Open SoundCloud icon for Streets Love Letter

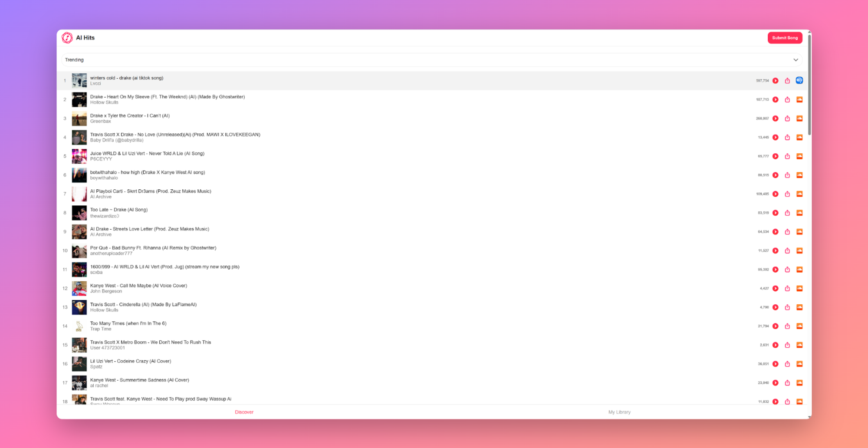point(799,231)
